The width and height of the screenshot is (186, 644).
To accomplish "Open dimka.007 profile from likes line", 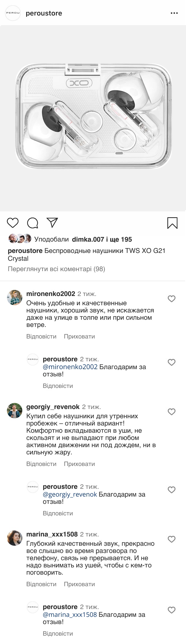I will click(88, 239).
